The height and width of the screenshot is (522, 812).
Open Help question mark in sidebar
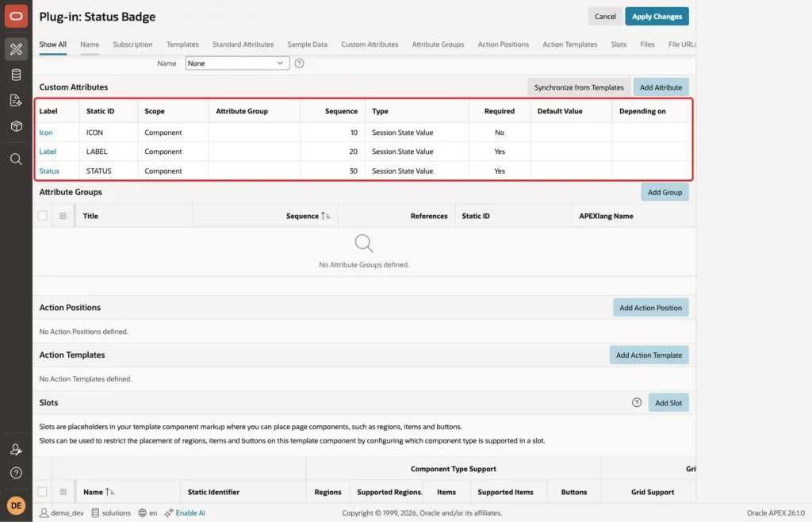coord(16,473)
